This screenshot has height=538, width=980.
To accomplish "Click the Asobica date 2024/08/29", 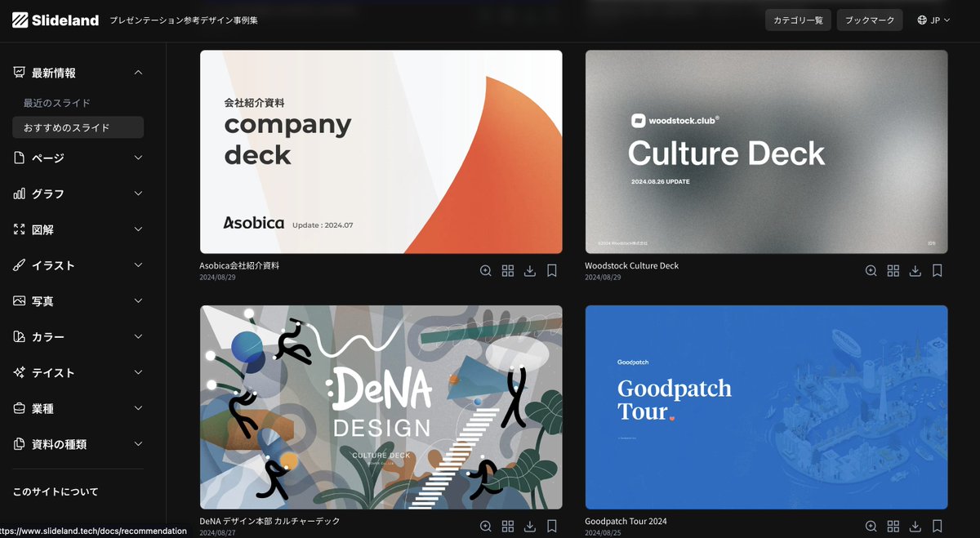I will click(216, 278).
